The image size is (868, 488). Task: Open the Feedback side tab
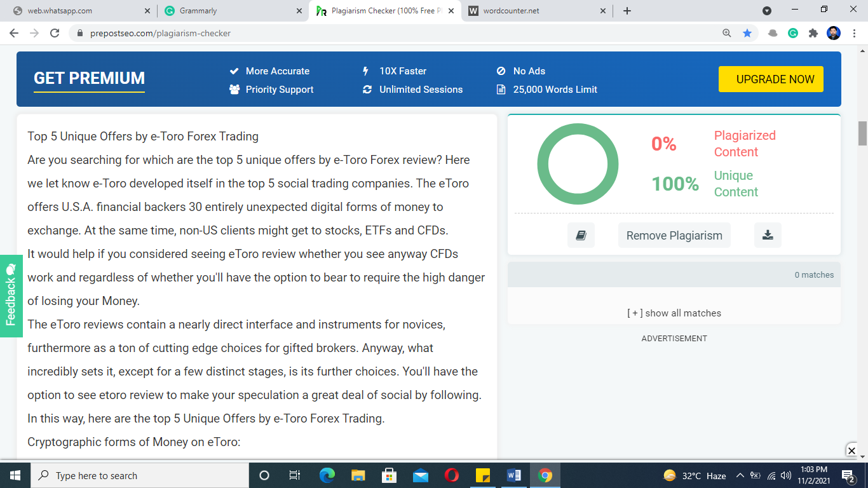tap(11, 296)
